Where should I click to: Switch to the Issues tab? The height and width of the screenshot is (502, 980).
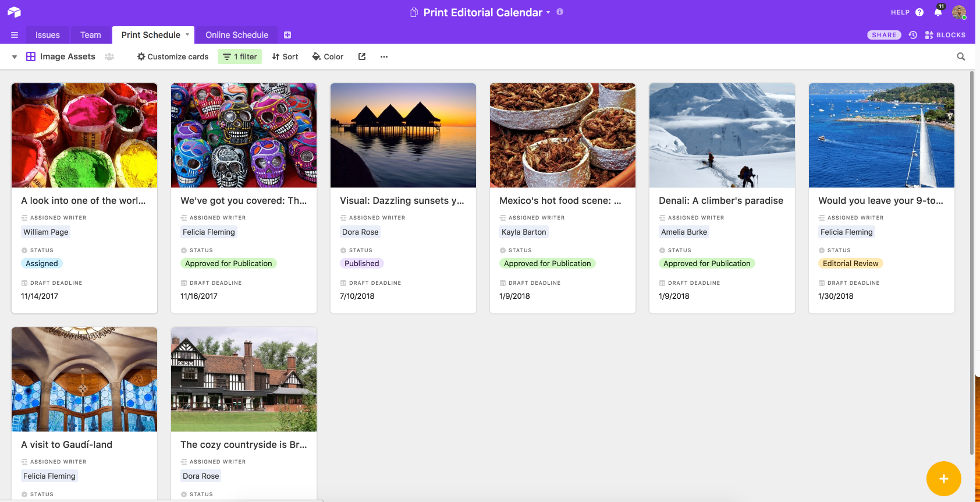point(48,35)
